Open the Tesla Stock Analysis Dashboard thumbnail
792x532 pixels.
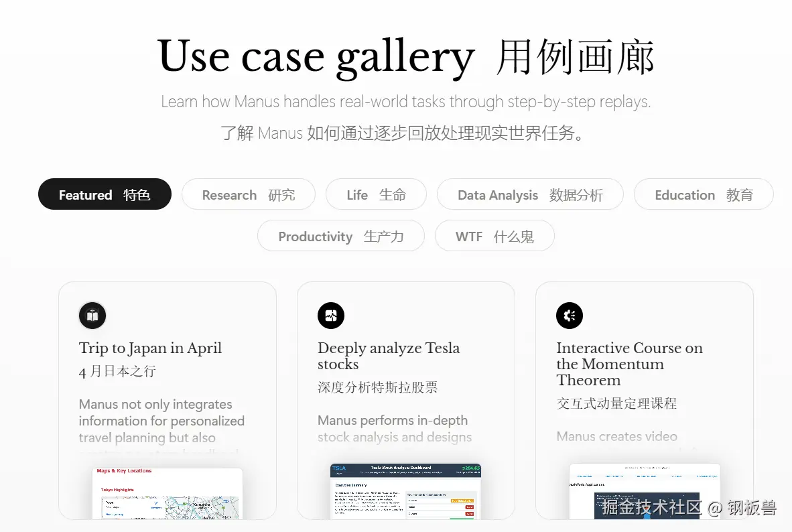(405, 491)
